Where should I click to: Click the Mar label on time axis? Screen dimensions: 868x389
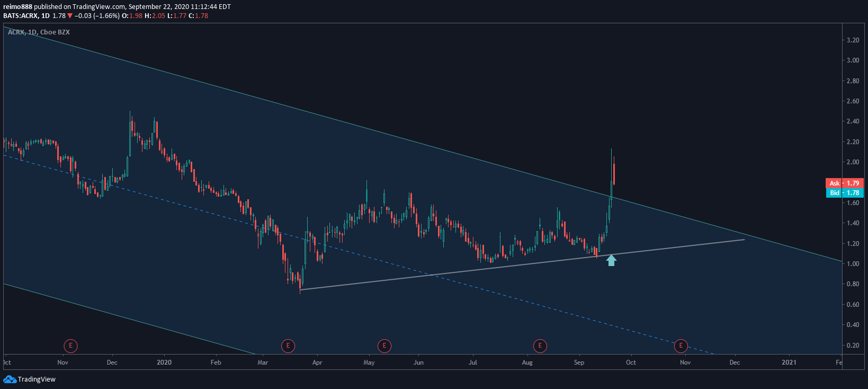click(x=263, y=363)
